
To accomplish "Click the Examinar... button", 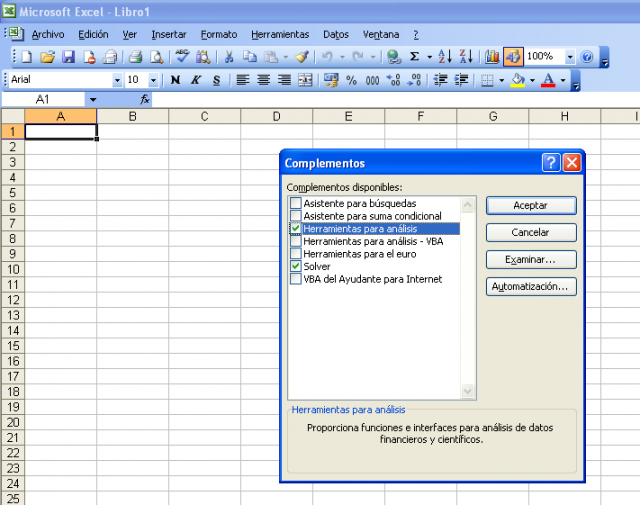I will point(531,259).
